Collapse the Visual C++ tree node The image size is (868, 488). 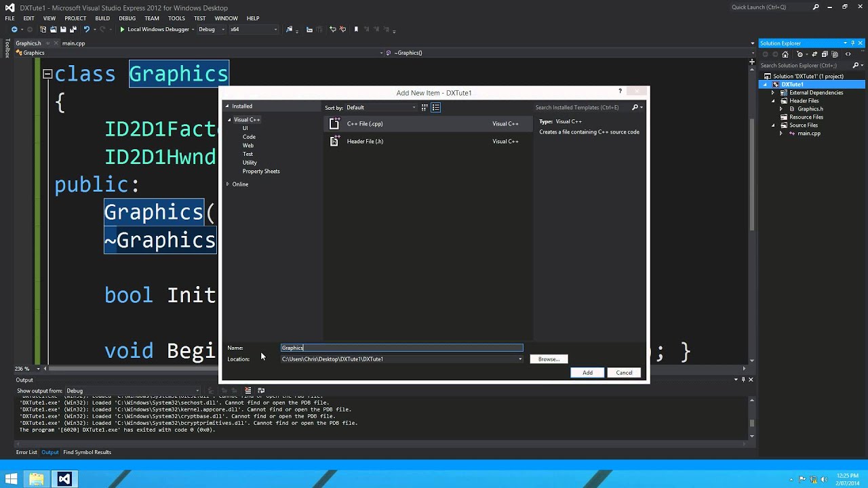pyautogui.click(x=229, y=120)
